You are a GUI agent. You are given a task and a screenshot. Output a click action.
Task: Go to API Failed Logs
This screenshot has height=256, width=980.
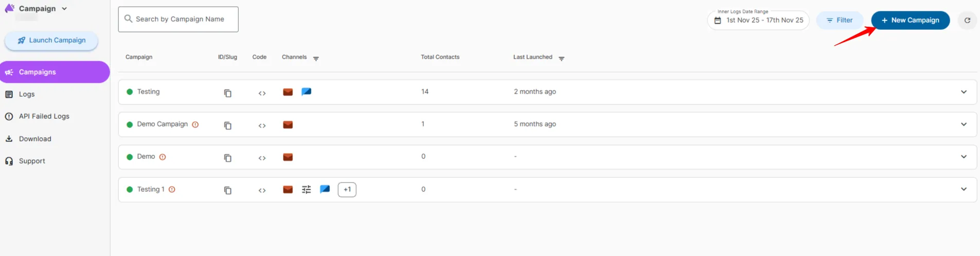44,116
